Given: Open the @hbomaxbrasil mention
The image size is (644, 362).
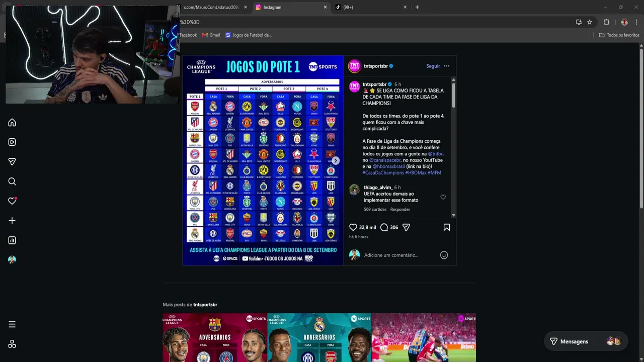Looking at the screenshot, I should click(388, 166).
